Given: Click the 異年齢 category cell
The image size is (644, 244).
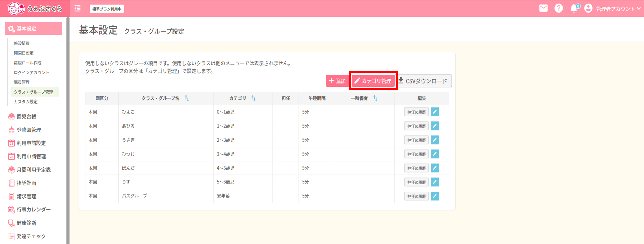Looking at the screenshot, I should tap(243, 196).
